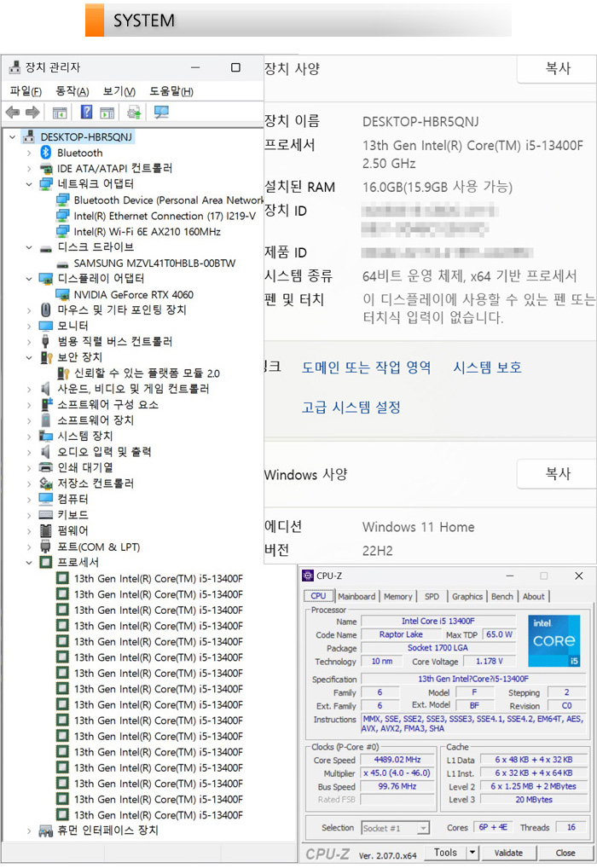Click the Name field Intel Core i5 13400F
597x868 pixels.
(x=438, y=621)
